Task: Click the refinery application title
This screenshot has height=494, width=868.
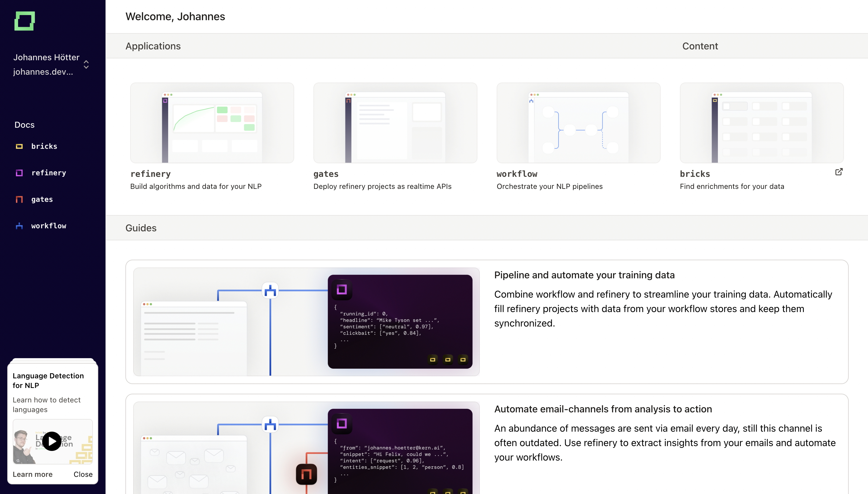Action: coord(150,174)
